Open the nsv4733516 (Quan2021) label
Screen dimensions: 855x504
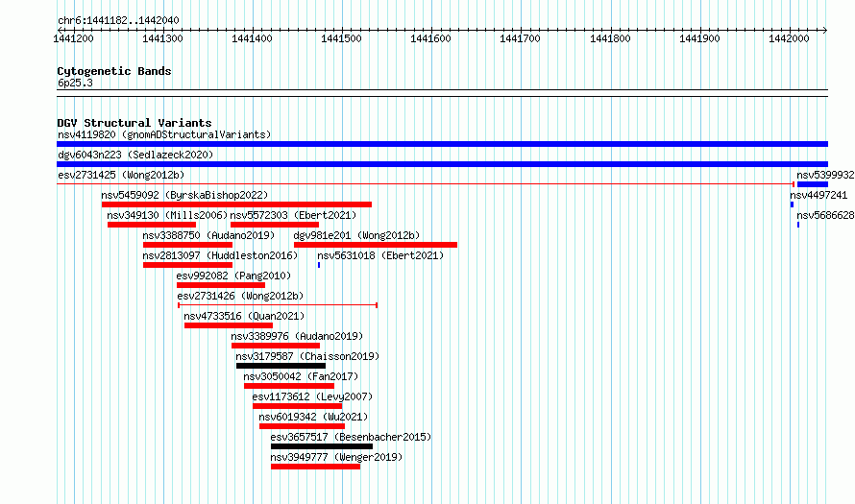pyautogui.click(x=244, y=316)
